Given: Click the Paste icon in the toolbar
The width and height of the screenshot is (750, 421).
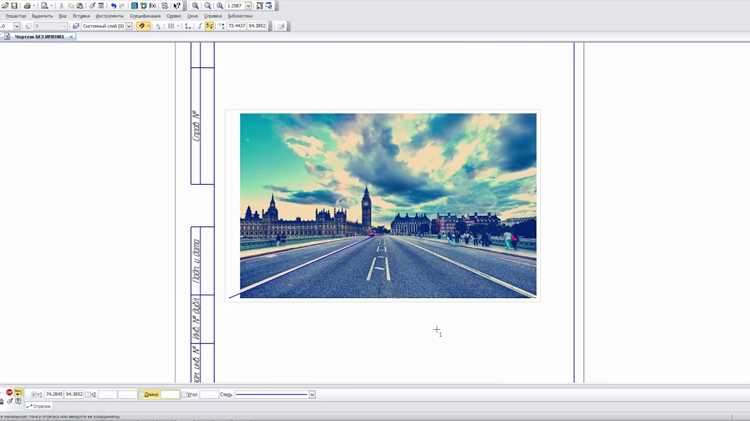Looking at the screenshot, I should [x=79, y=6].
